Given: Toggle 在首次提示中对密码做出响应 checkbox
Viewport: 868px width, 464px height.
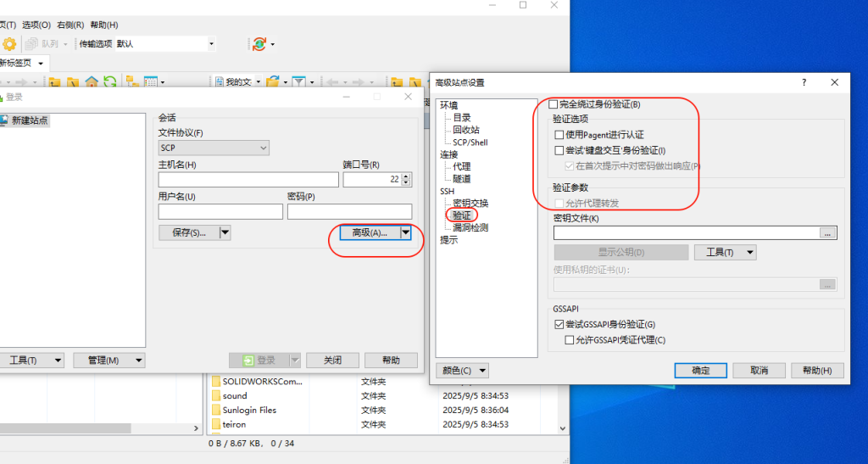Looking at the screenshot, I should (x=569, y=165).
